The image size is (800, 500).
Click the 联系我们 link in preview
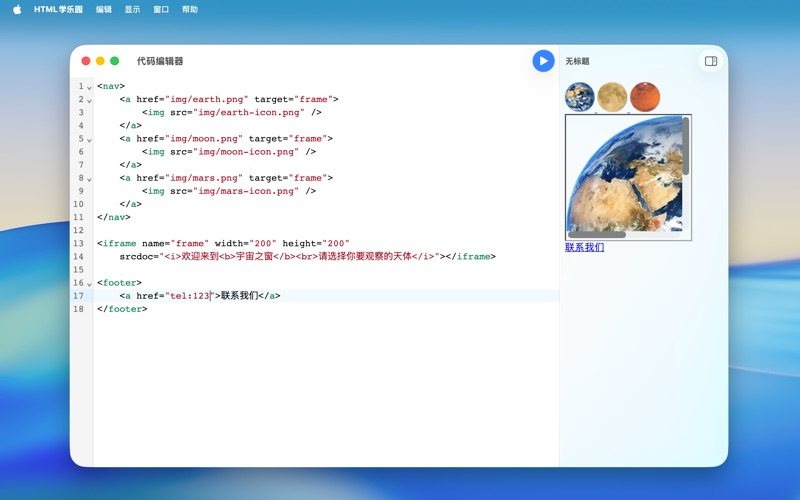(x=584, y=247)
